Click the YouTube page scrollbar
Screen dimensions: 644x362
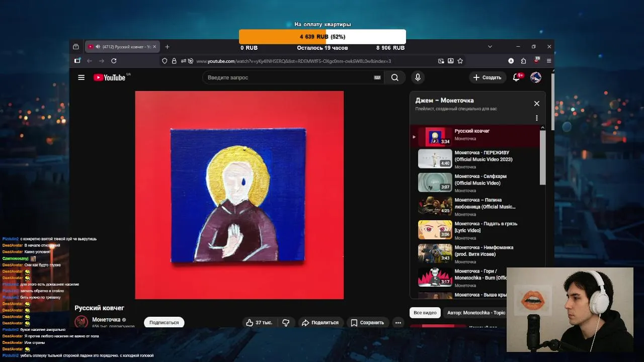tap(552, 103)
